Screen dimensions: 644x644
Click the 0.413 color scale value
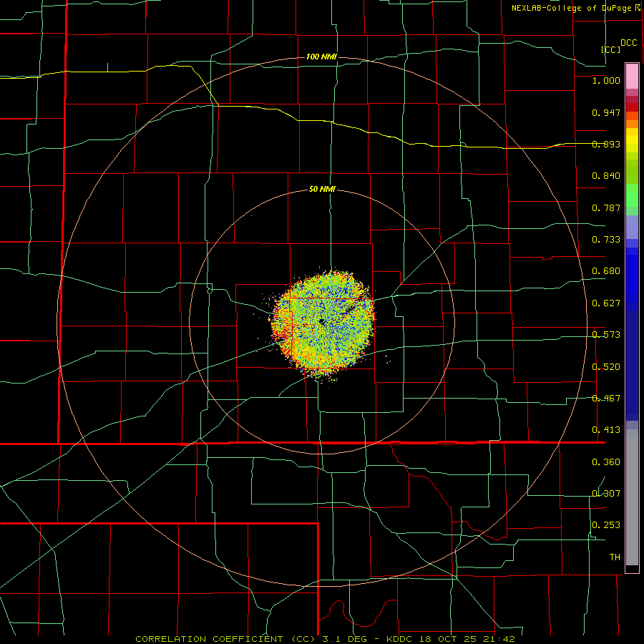pos(606,430)
